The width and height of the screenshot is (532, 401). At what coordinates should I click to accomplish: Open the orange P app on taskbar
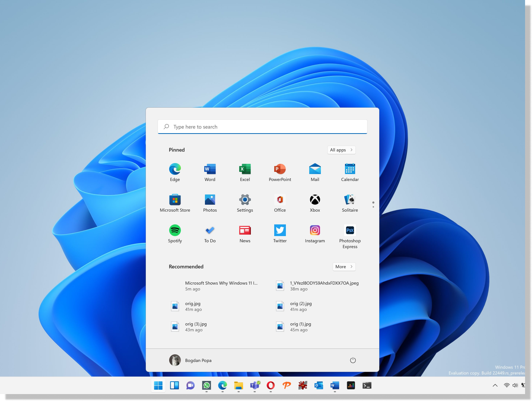(287, 385)
